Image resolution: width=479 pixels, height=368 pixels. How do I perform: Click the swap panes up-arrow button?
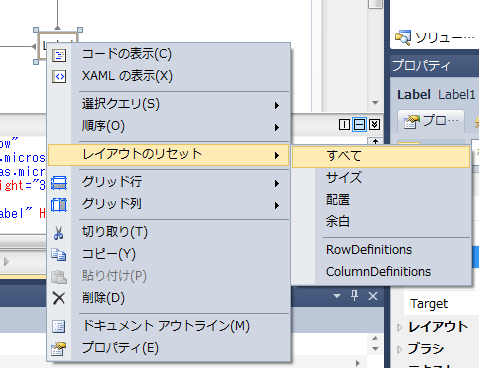[375, 141]
